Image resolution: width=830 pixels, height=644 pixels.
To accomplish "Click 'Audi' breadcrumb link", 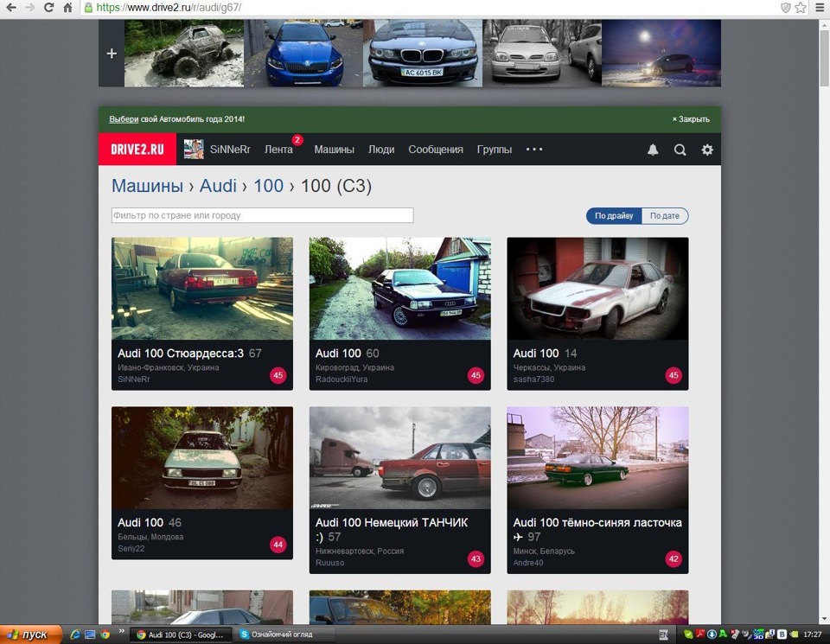I will (218, 186).
